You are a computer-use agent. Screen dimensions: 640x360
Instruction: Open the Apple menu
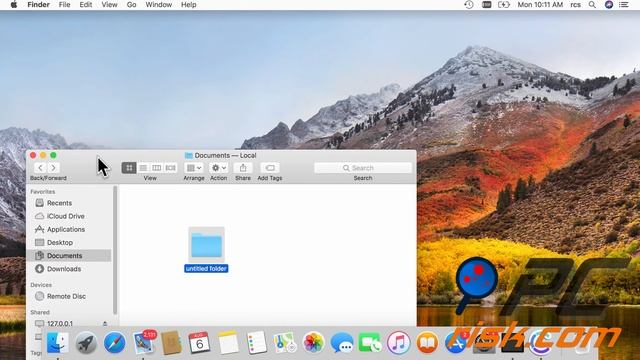[x=13, y=5]
